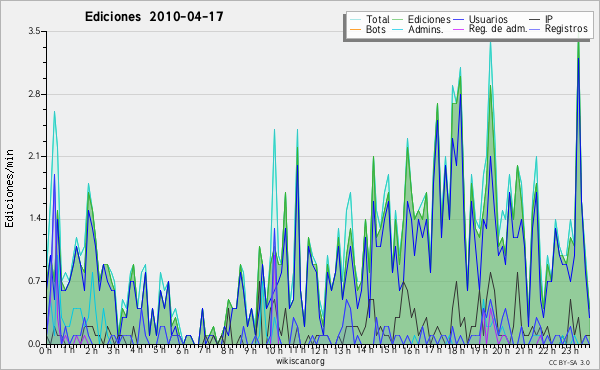The width and height of the screenshot is (600, 370).
Task: Click the '0 h' x-axis label
Action: click(x=46, y=351)
